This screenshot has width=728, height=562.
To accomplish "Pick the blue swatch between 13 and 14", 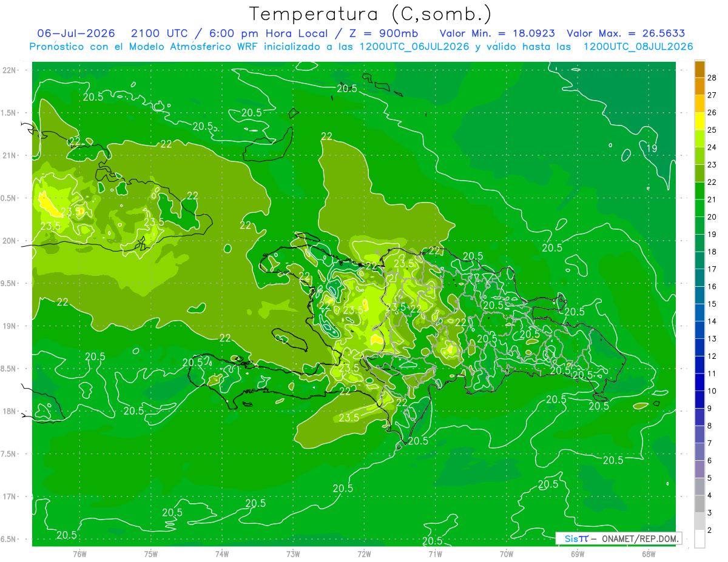I will [x=699, y=330].
